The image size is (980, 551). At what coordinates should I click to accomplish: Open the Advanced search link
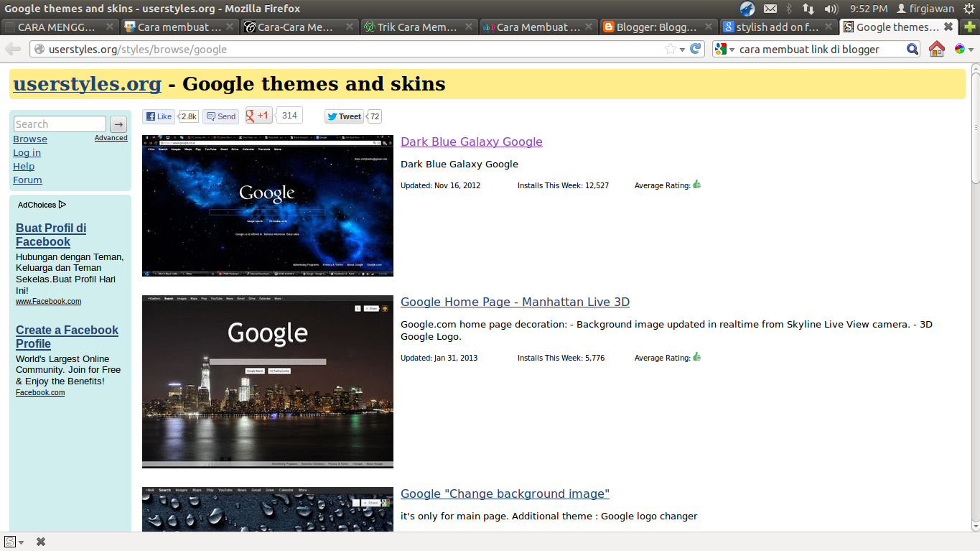point(111,138)
